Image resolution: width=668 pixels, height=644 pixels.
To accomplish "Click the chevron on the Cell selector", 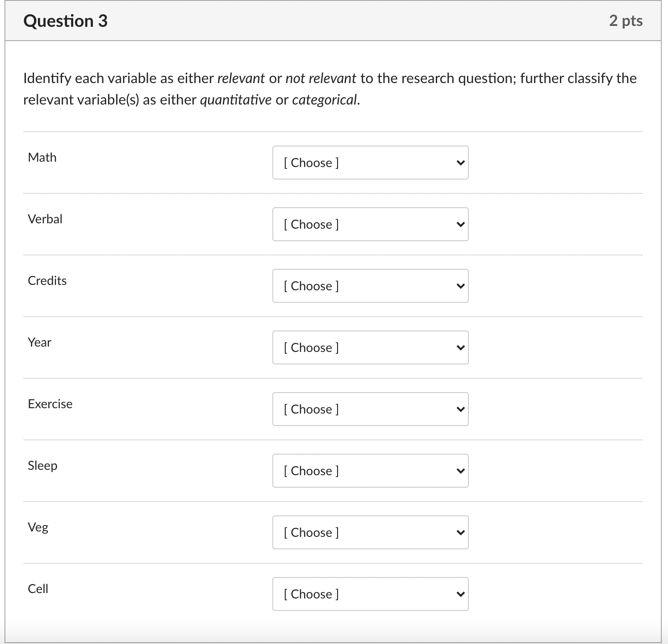I will click(x=460, y=594).
